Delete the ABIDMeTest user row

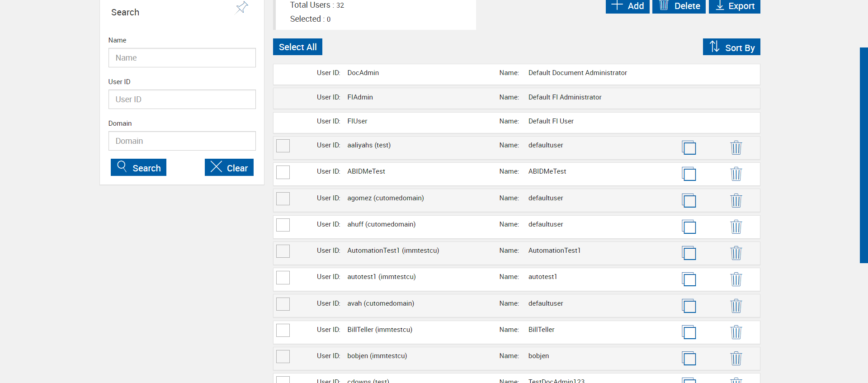[x=736, y=174]
